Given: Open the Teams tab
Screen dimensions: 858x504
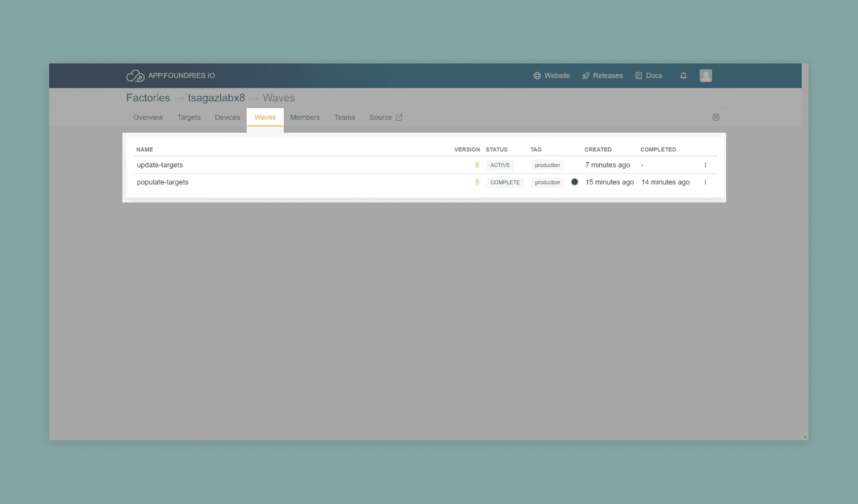Looking at the screenshot, I should tap(344, 118).
